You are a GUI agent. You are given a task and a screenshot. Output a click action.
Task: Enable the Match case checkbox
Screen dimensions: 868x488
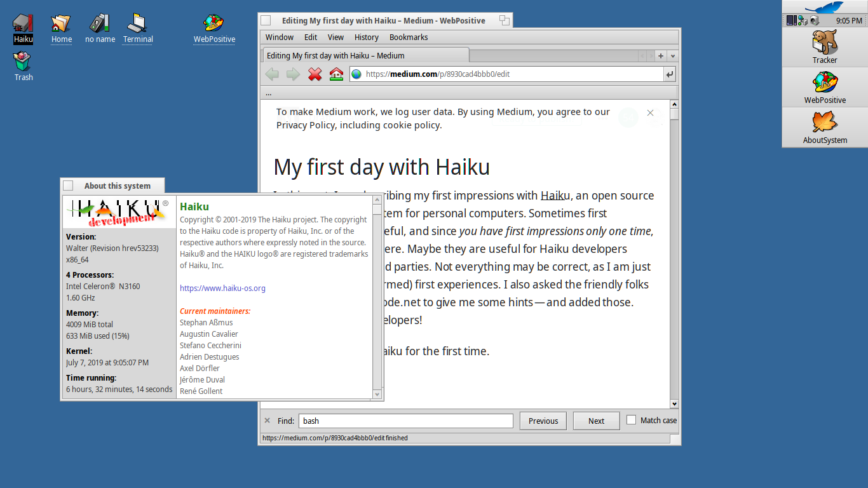[632, 418]
